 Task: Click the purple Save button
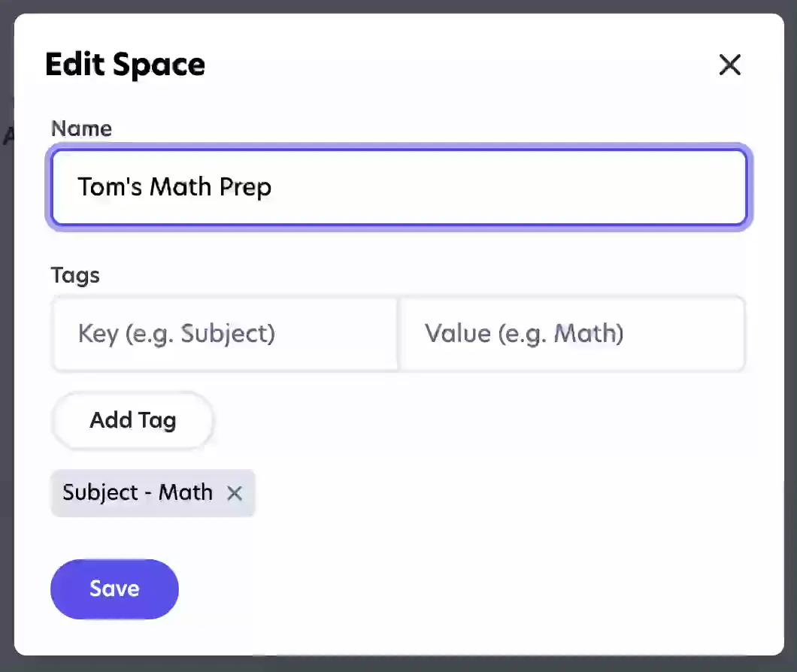pyautogui.click(x=114, y=589)
